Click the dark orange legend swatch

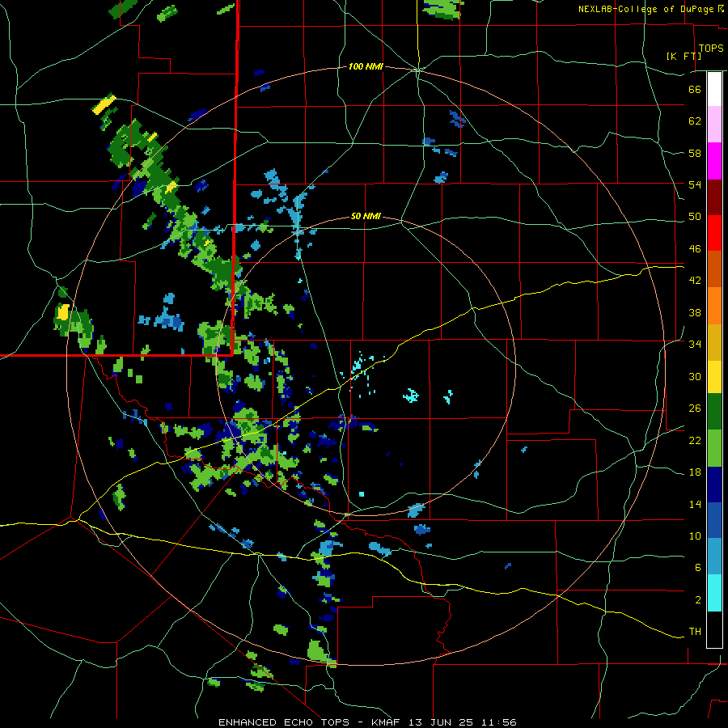tap(714, 269)
